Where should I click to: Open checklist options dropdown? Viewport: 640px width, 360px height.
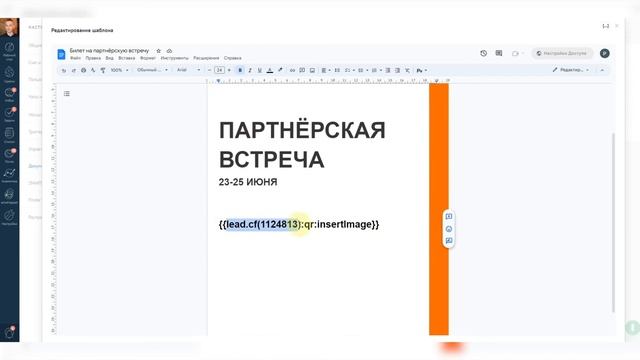click(x=350, y=70)
